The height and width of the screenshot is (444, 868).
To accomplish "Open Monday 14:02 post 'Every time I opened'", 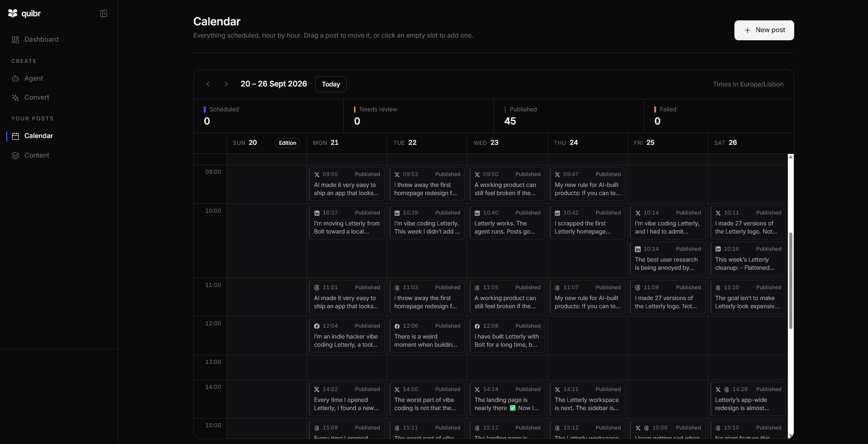I will click(x=347, y=399).
